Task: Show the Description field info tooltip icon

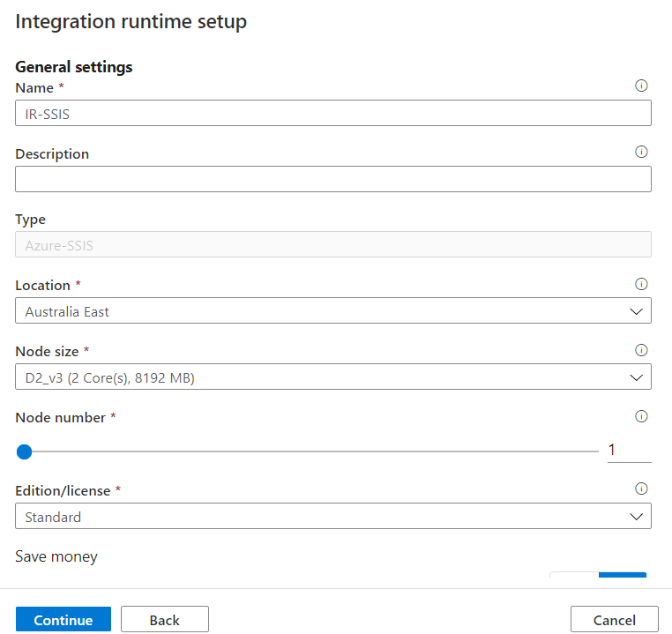Action: (x=641, y=152)
